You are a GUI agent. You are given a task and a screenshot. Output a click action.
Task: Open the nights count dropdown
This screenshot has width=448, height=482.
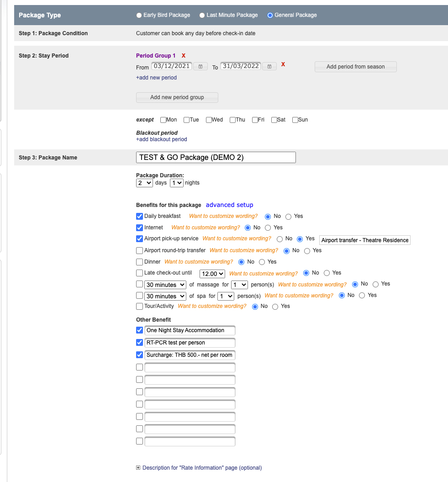pos(176,183)
